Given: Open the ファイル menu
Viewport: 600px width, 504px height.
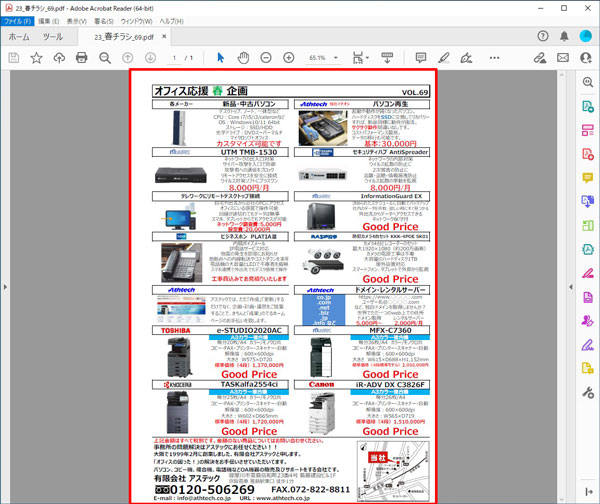Looking at the screenshot, I should (18, 20).
